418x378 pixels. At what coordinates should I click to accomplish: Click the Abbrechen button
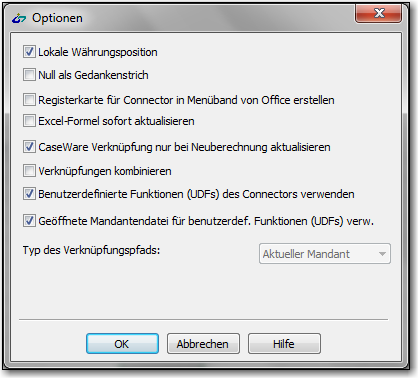[x=203, y=344]
